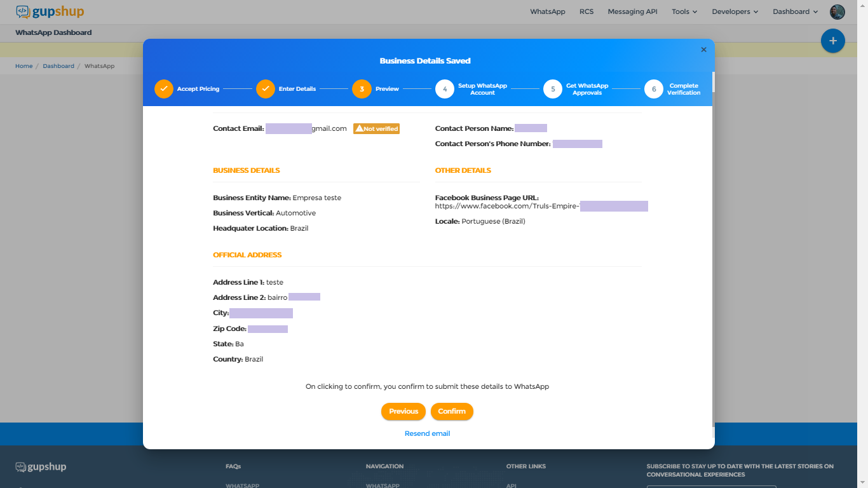
Task: Click the Previous button
Action: (403, 411)
